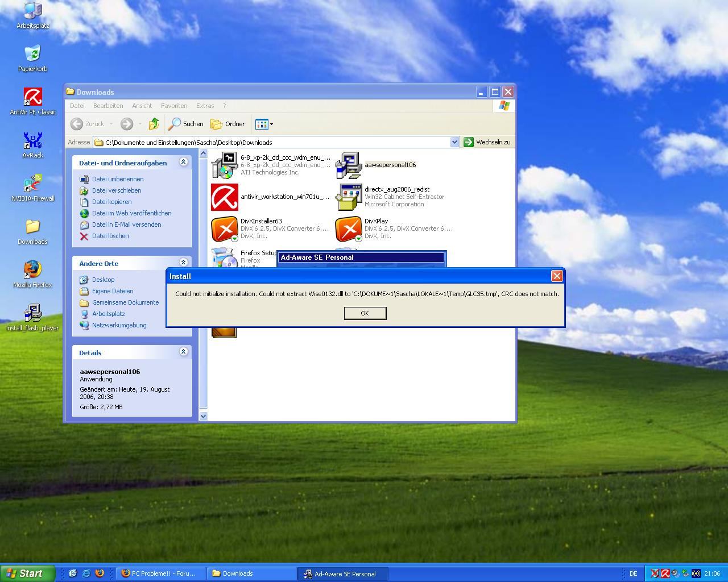Click Ad-Aware SE Personal window title bar
The height and width of the screenshot is (582, 728).
tap(361, 257)
